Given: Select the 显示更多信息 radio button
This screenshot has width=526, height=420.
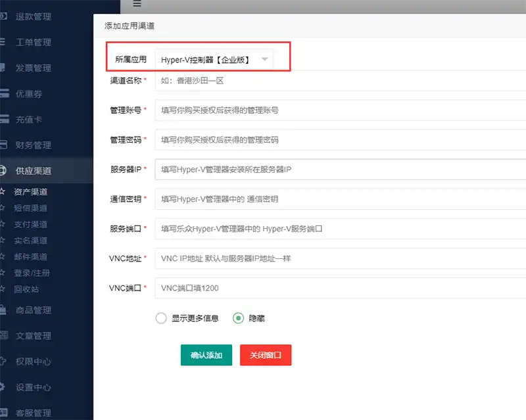Looking at the screenshot, I should 161,318.
